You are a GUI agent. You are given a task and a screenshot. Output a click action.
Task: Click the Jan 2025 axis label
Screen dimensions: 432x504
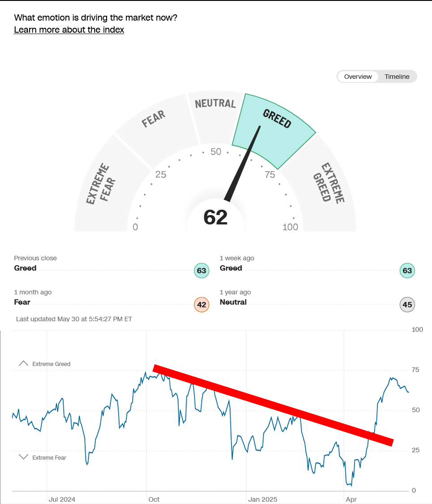(263, 499)
